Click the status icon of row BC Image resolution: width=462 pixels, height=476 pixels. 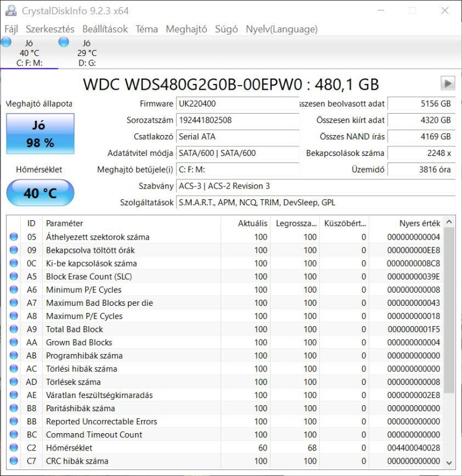click(x=14, y=434)
